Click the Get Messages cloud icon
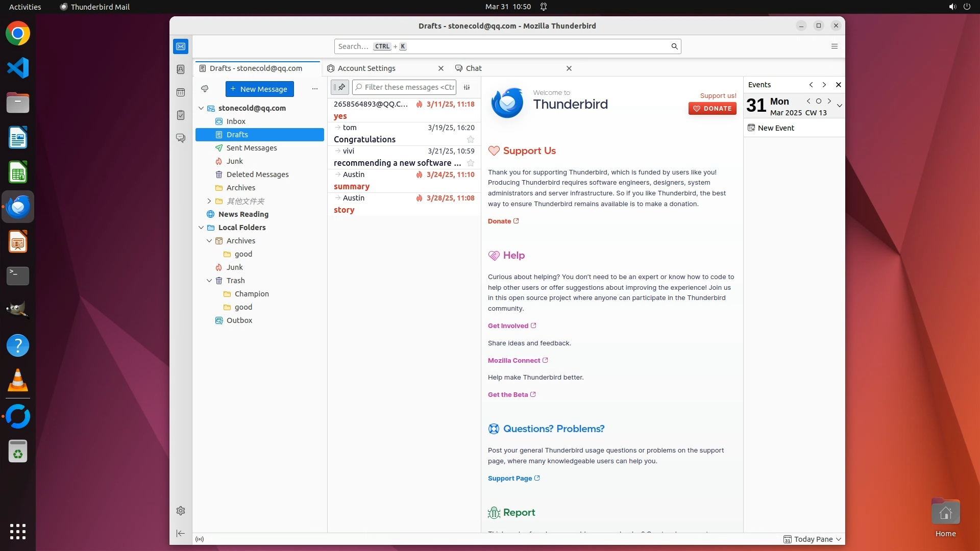Viewport: 980px width, 551px height. [x=205, y=89]
